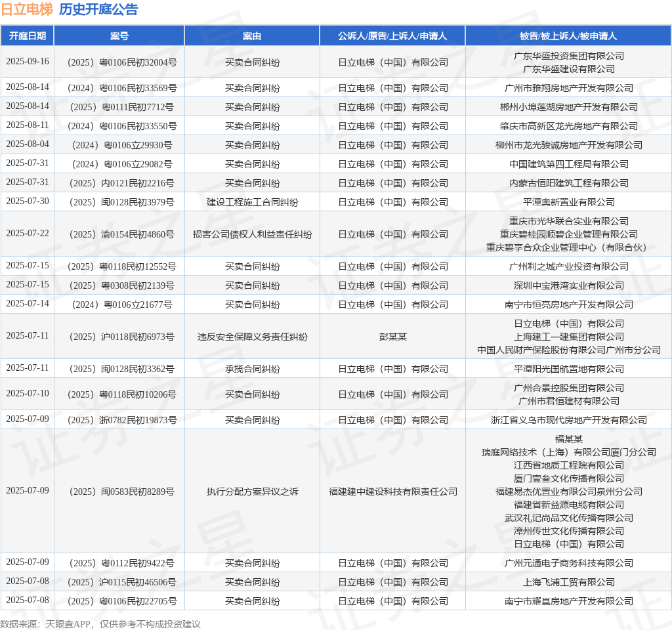The image size is (672, 630).
Task: Click case number (2025)闽0583民初8289号
Action: [121, 492]
